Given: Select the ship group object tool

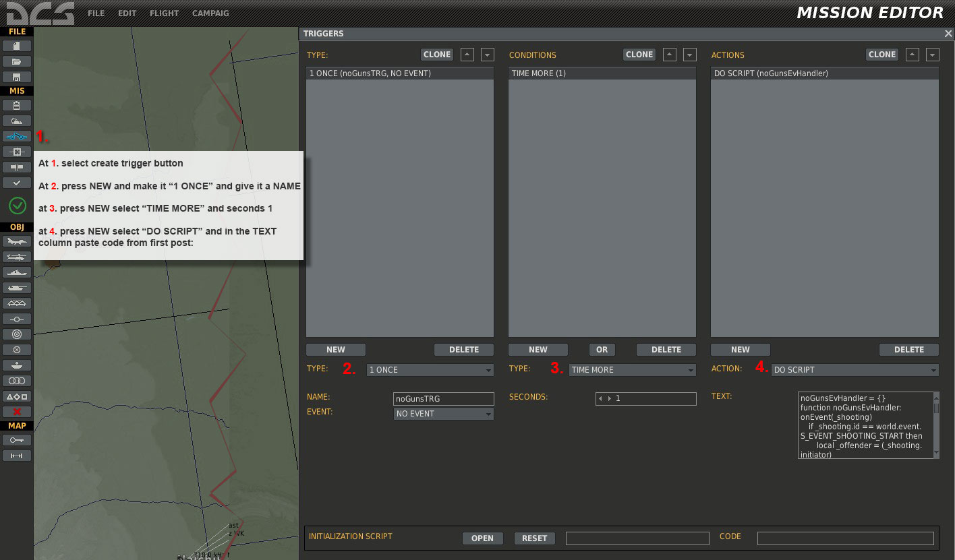Looking at the screenshot, I should pos(17,272).
